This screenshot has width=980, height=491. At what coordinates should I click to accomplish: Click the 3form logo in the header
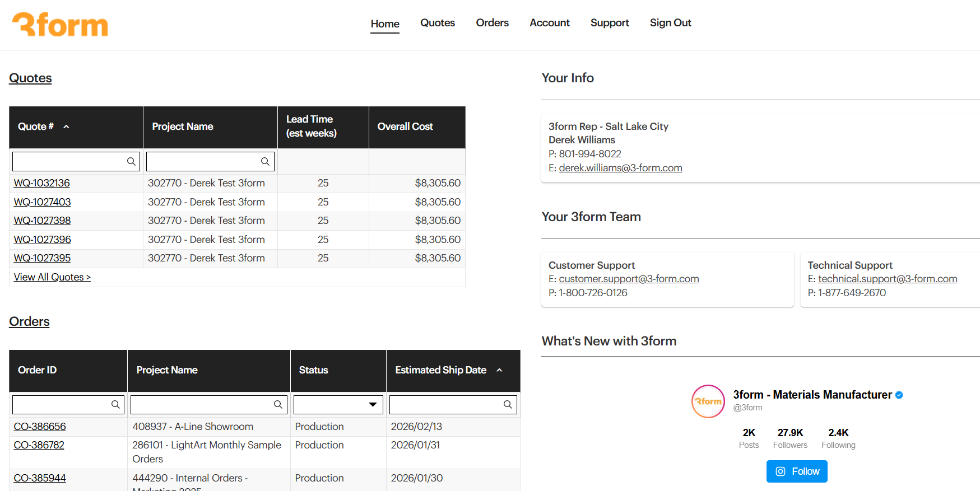pos(60,25)
